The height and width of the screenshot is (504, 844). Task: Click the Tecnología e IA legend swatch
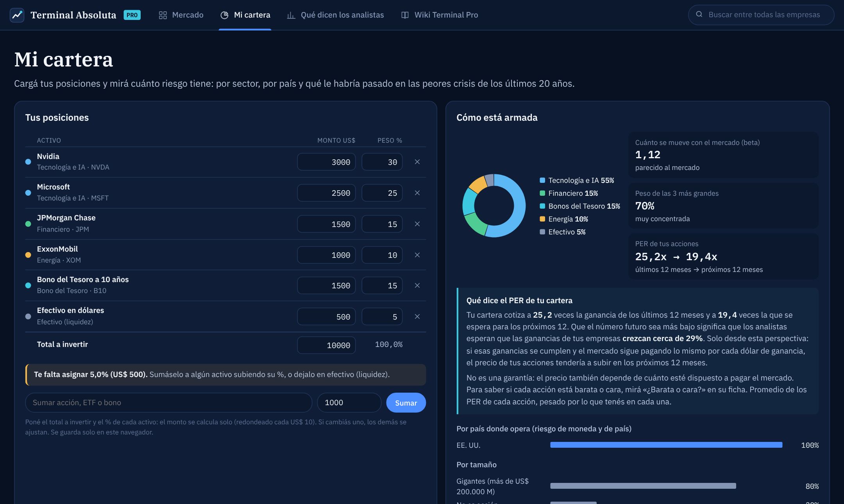pos(542,180)
